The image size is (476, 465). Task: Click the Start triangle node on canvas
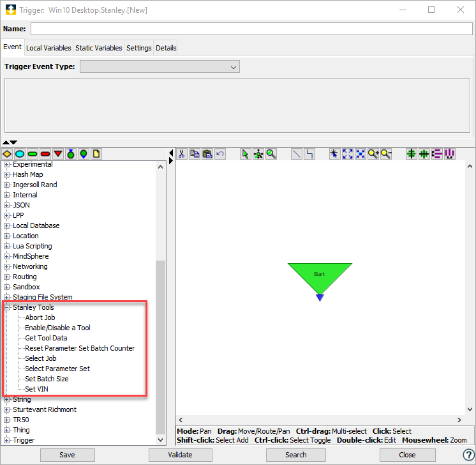[320, 278]
